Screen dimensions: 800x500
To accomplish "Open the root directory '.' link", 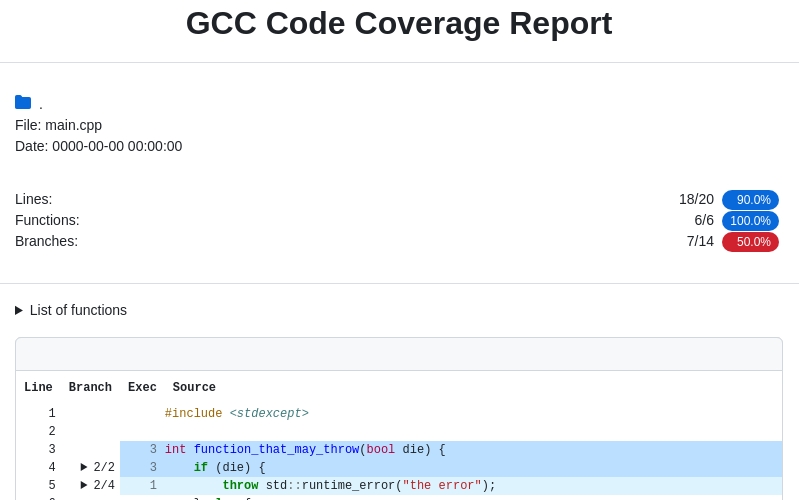I will (41, 105).
